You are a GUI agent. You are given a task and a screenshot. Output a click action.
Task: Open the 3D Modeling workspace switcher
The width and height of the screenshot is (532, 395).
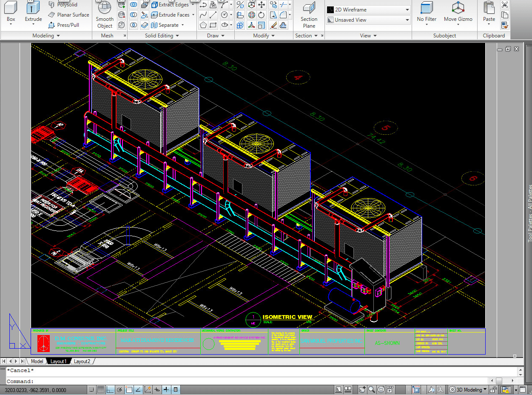(468, 389)
